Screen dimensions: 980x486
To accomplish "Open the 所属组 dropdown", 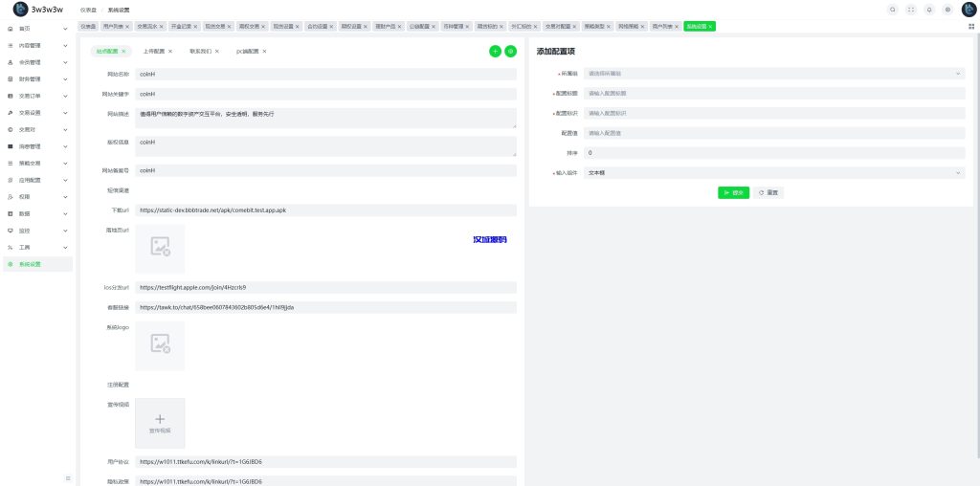I will click(773, 73).
